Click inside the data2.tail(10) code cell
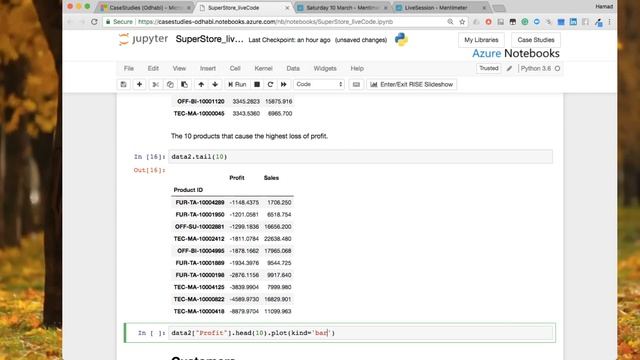Image resolution: width=640 pixels, height=360 pixels. tap(360, 157)
